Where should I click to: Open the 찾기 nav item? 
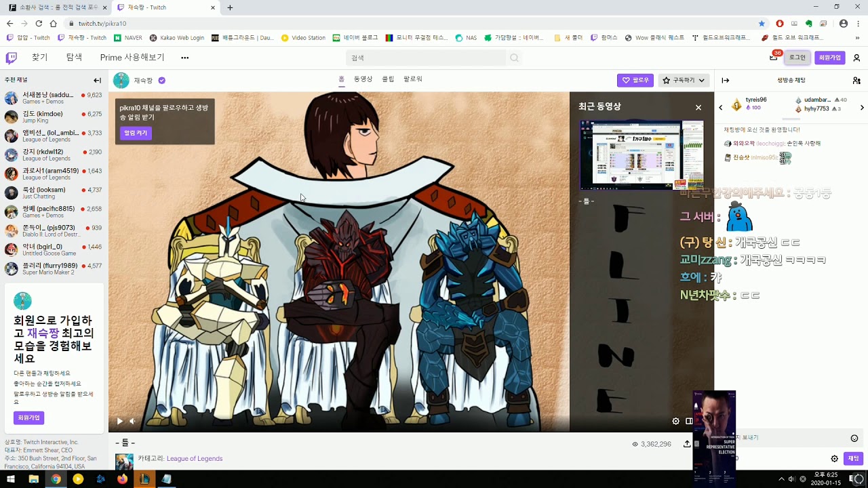[x=40, y=58]
